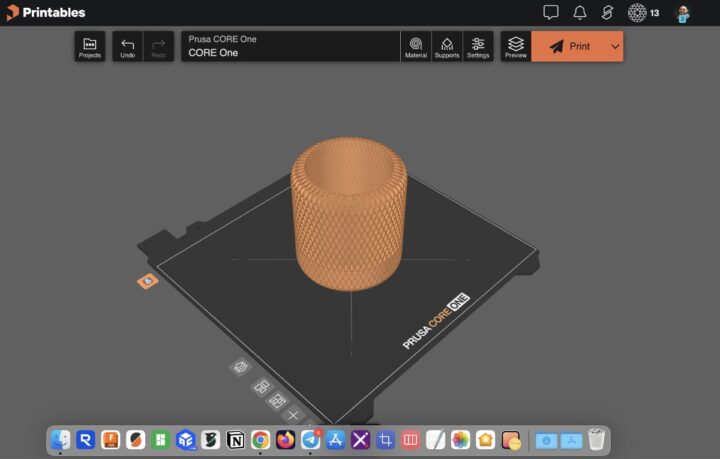Open the Supports options

coord(447,47)
